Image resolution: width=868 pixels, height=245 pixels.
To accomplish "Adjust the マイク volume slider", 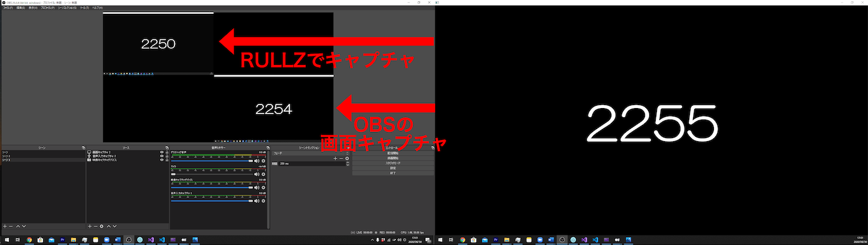I will click(212, 174).
